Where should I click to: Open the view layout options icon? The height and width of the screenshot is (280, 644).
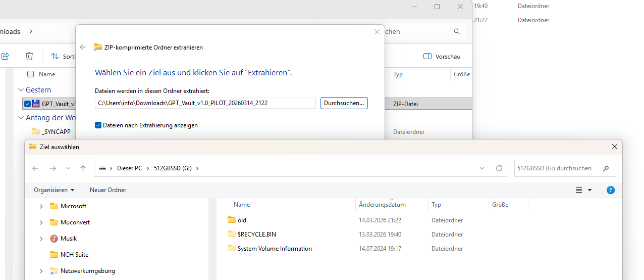point(579,190)
